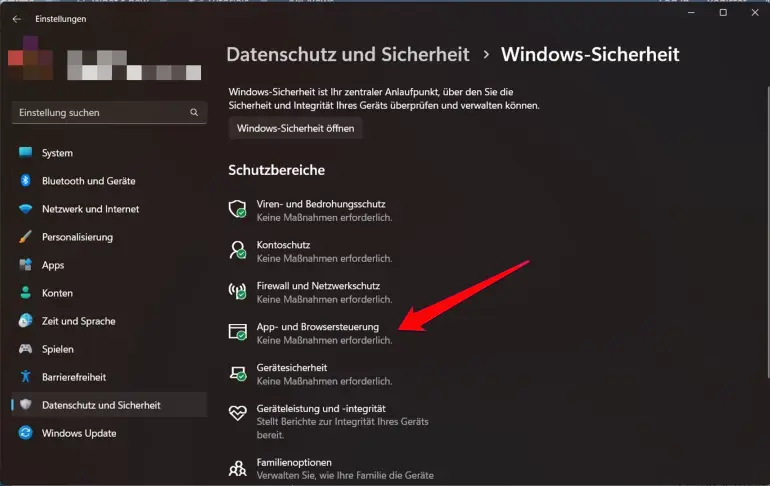Screen dimensions: 770x486
Task: Open the System settings category
Action: click(x=109, y=153)
